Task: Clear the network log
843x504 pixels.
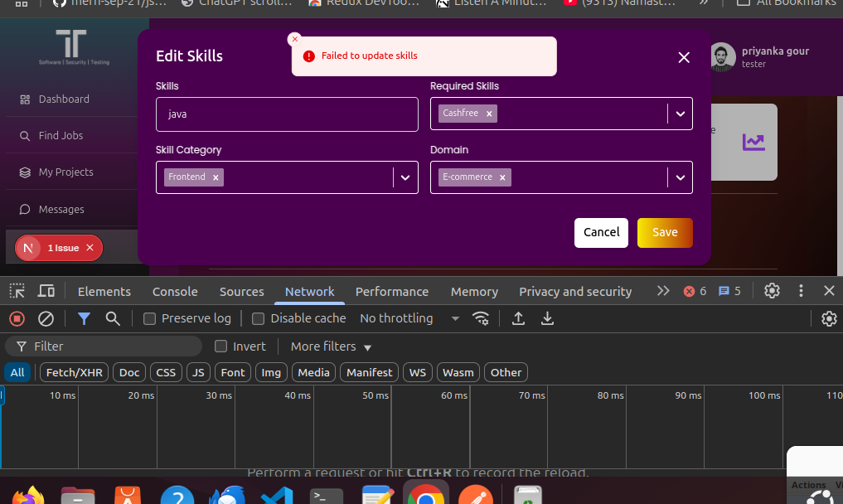Action: (46, 318)
